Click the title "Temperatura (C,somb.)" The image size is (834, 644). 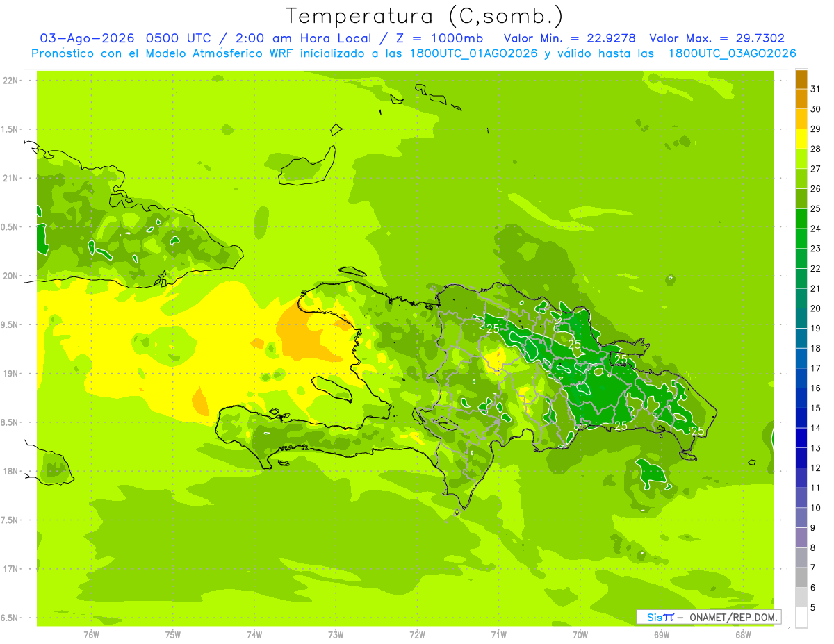tap(425, 16)
